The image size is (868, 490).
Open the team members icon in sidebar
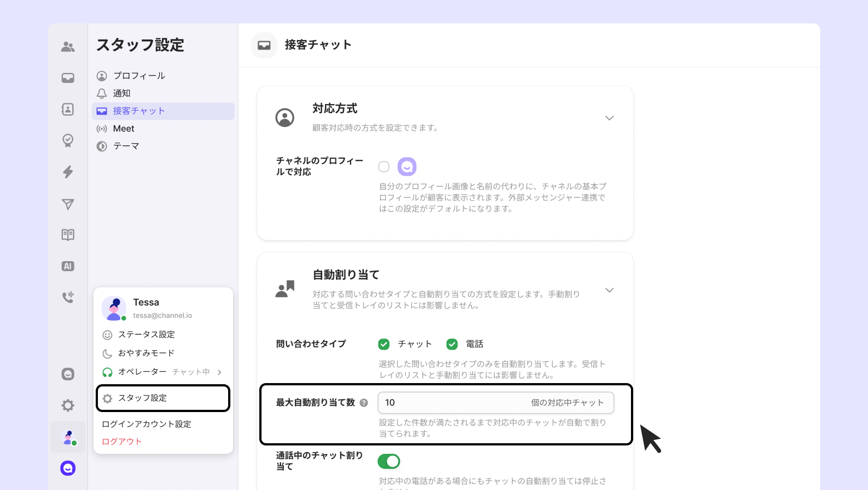click(x=68, y=47)
